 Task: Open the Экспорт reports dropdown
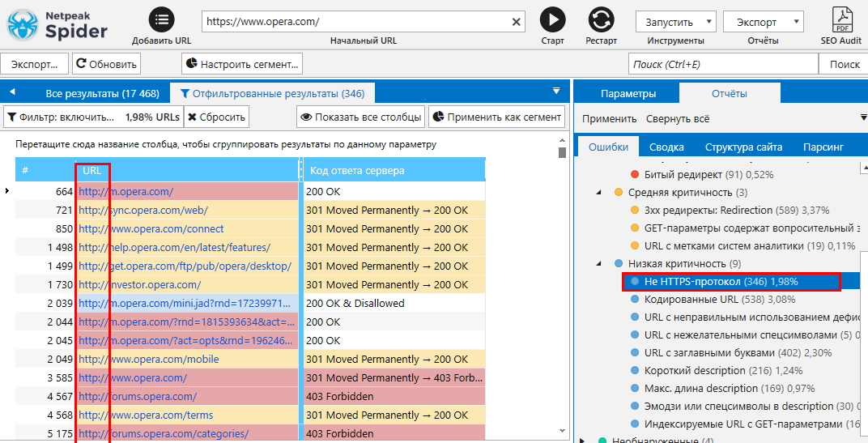click(764, 22)
